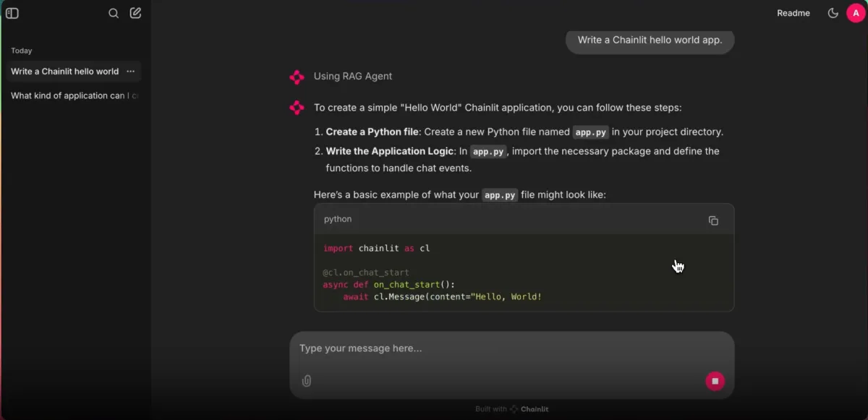Viewport: 868px width, 420px height.
Task: Click the Chainlit logo beside 'Using RAG Agent'
Action: tap(297, 77)
